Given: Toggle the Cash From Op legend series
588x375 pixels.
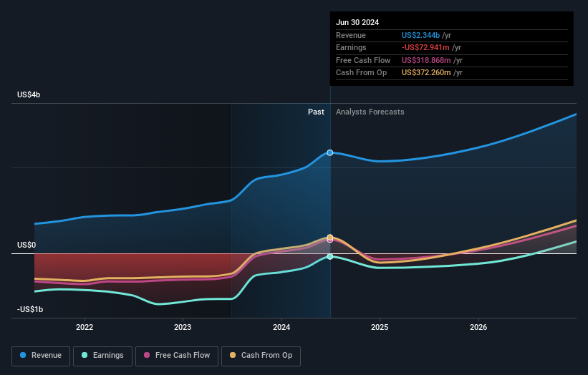Looking at the screenshot, I should coord(261,356).
